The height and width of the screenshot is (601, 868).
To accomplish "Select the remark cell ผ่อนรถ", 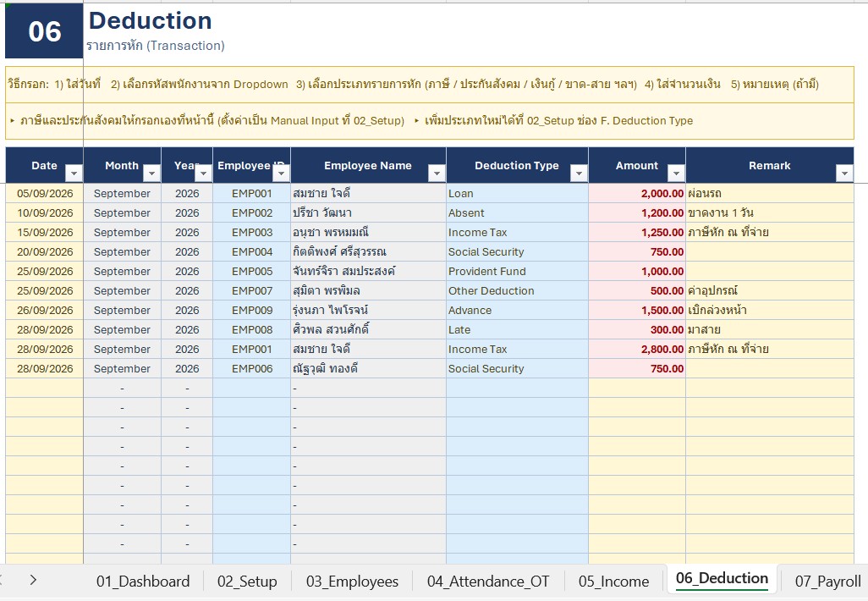I will (770, 193).
